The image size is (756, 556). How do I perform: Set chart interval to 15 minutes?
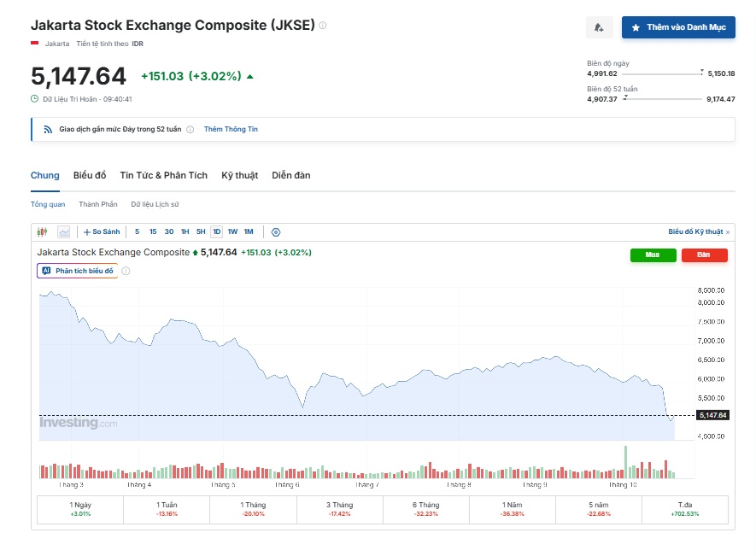pyautogui.click(x=153, y=232)
